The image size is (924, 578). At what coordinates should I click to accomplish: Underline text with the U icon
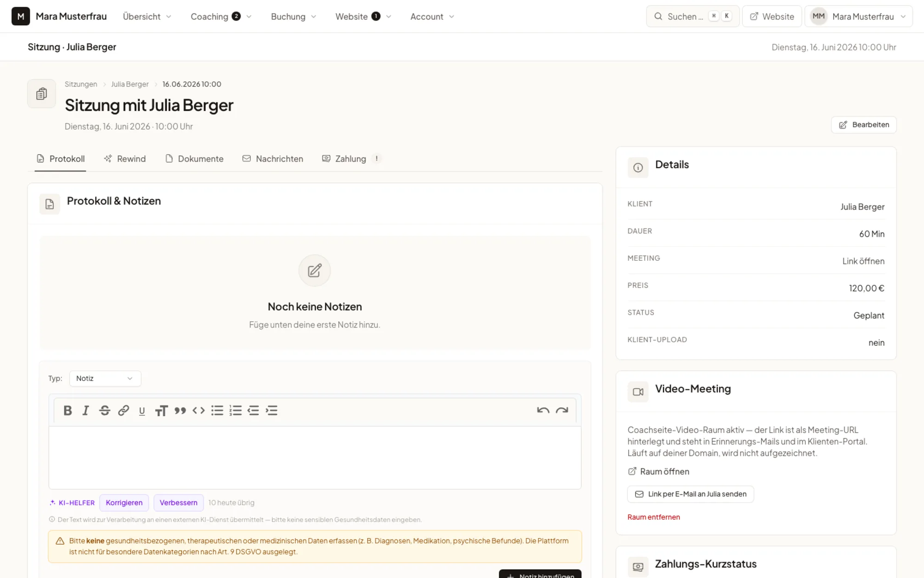[142, 411]
